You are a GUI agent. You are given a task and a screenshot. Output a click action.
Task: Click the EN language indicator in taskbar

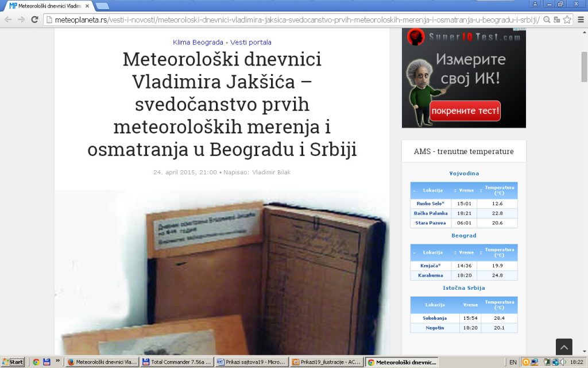513,362
